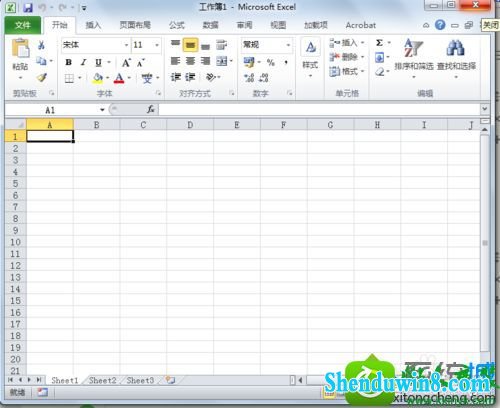This screenshot has width=500, height=408.
Task: Toggle Italic formatting
Action: [x=84, y=62]
